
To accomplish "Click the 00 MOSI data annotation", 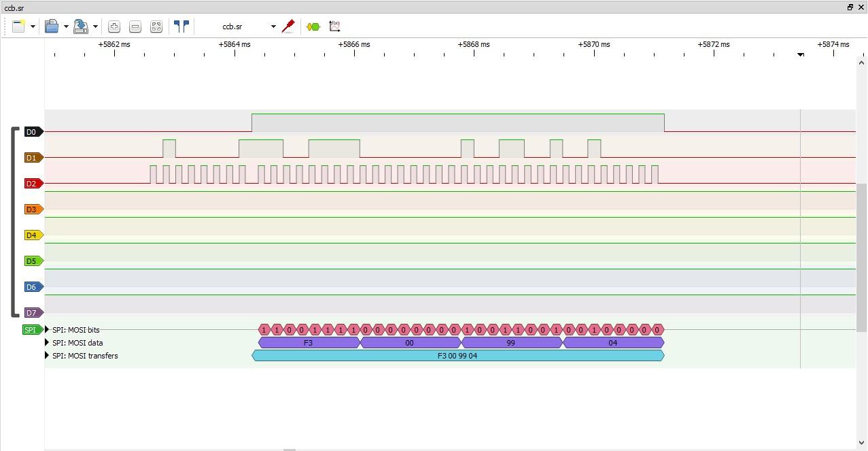I will tap(410, 343).
